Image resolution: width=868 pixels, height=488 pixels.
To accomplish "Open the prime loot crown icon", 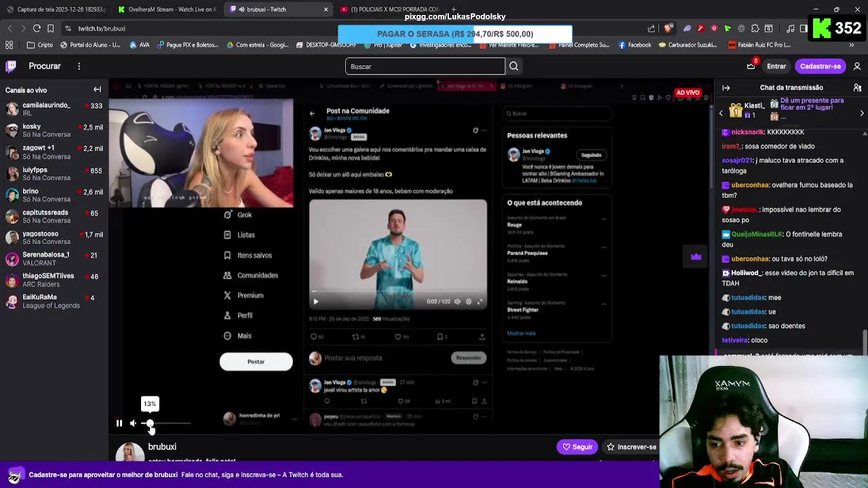I will (751, 66).
